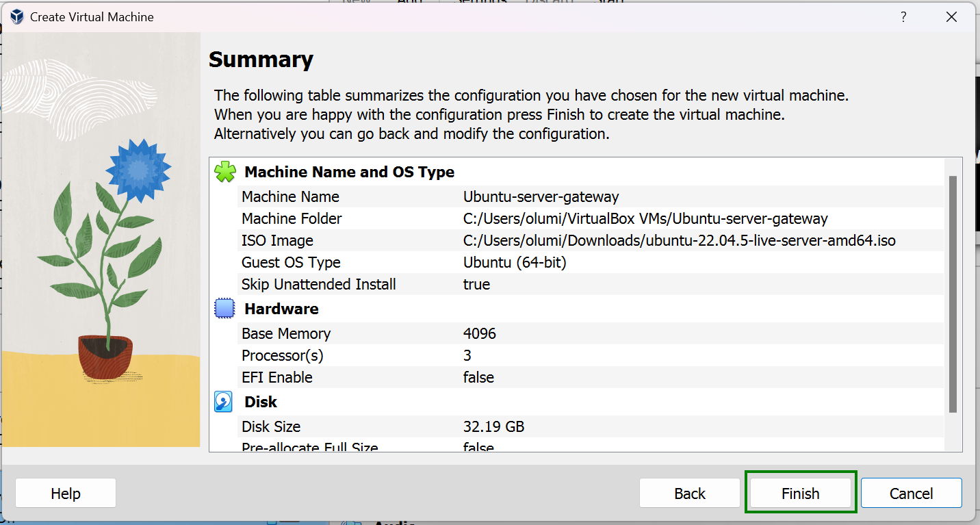Click the Disk section hard drive icon
This screenshot has height=525, width=980.
224,402
